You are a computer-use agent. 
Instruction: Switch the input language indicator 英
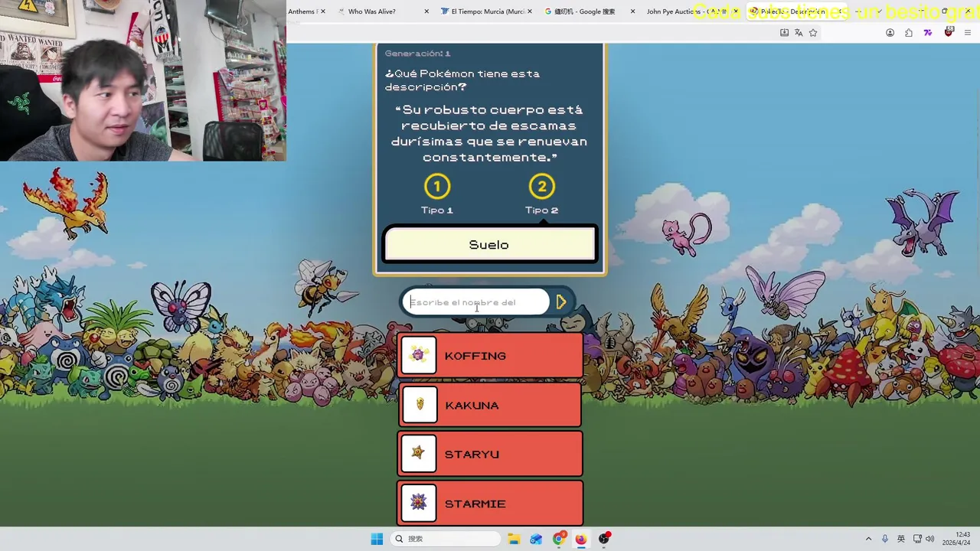(901, 539)
